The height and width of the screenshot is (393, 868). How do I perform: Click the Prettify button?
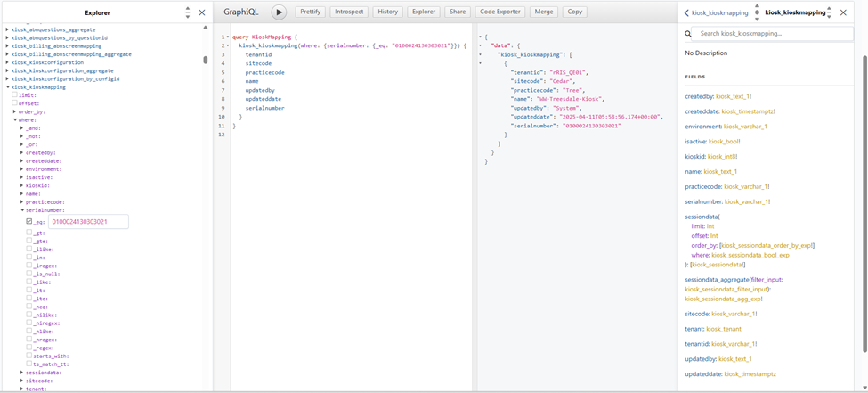click(311, 12)
